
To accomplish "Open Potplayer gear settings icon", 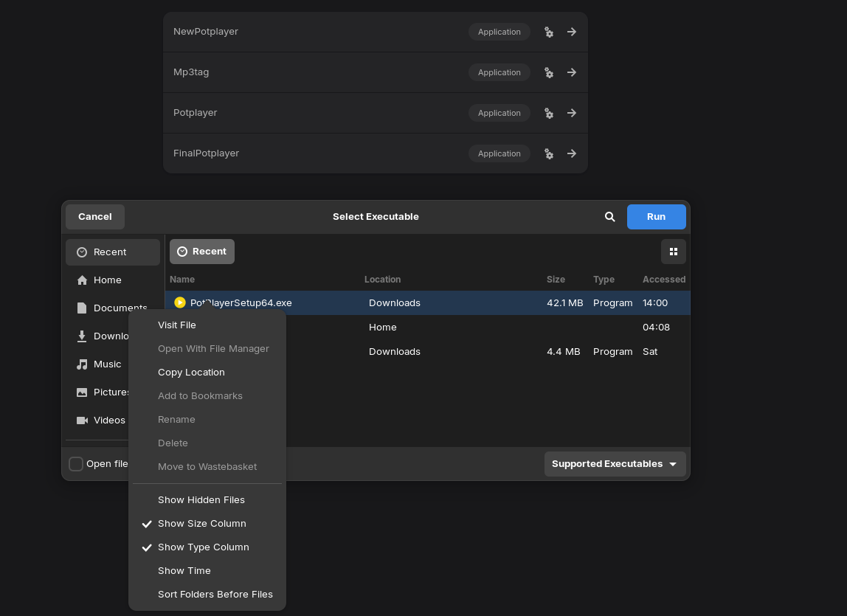I will click(x=548, y=113).
